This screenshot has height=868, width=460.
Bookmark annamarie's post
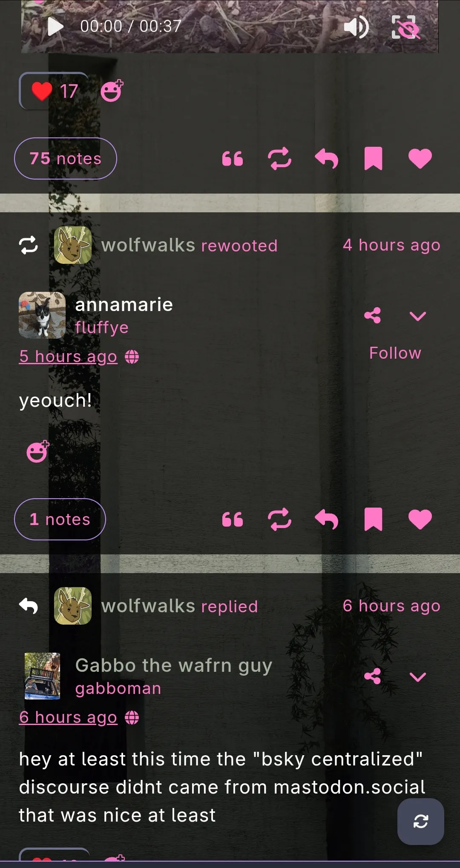pos(373,520)
